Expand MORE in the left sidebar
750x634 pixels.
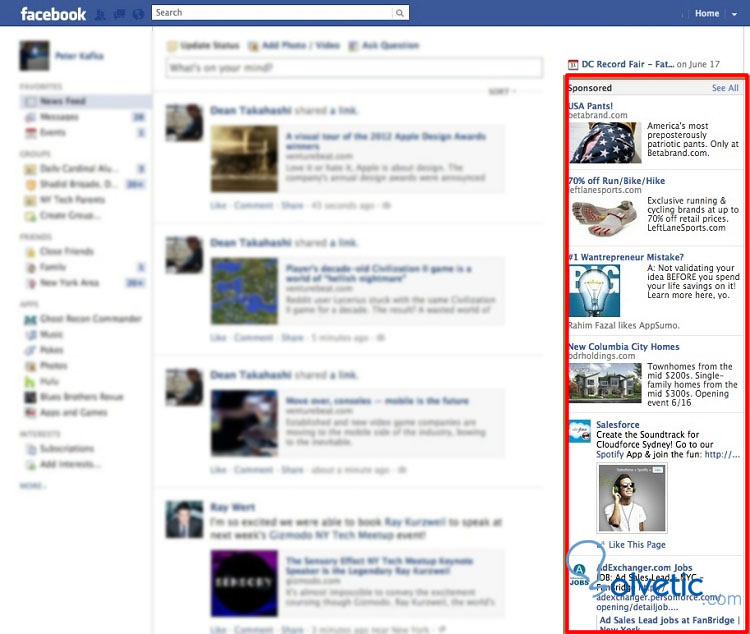click(32, 486)
